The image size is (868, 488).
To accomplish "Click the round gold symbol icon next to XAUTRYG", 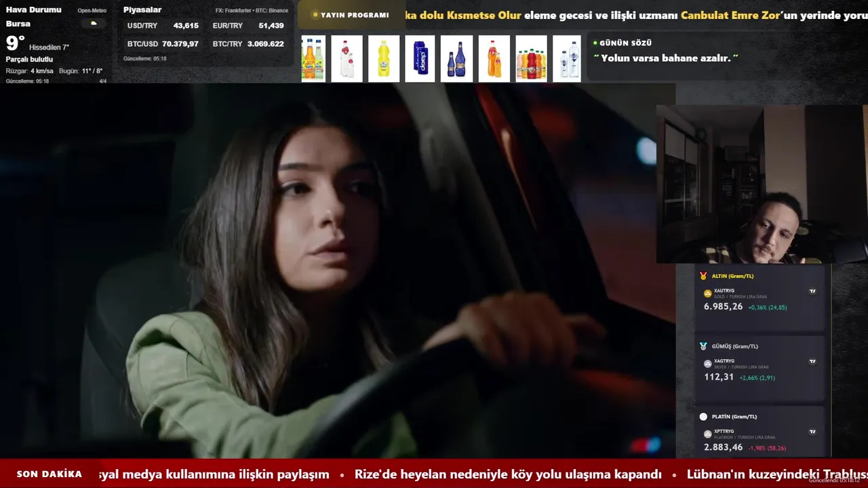I will click(708, 293).
